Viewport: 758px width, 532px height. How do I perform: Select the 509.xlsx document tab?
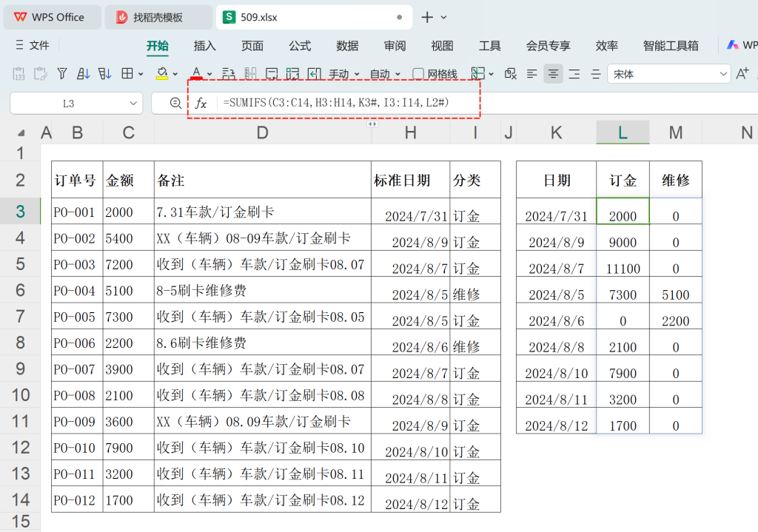[x=314, y=18]
